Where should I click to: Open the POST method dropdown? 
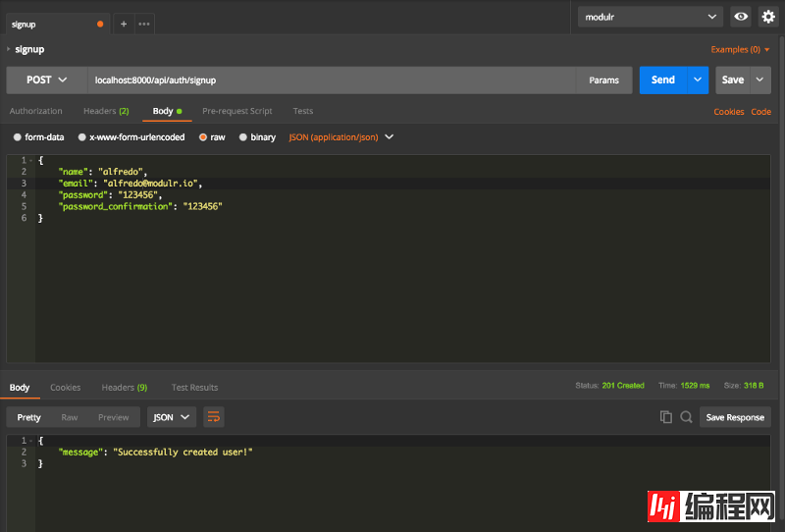click(x=47, y=80)
